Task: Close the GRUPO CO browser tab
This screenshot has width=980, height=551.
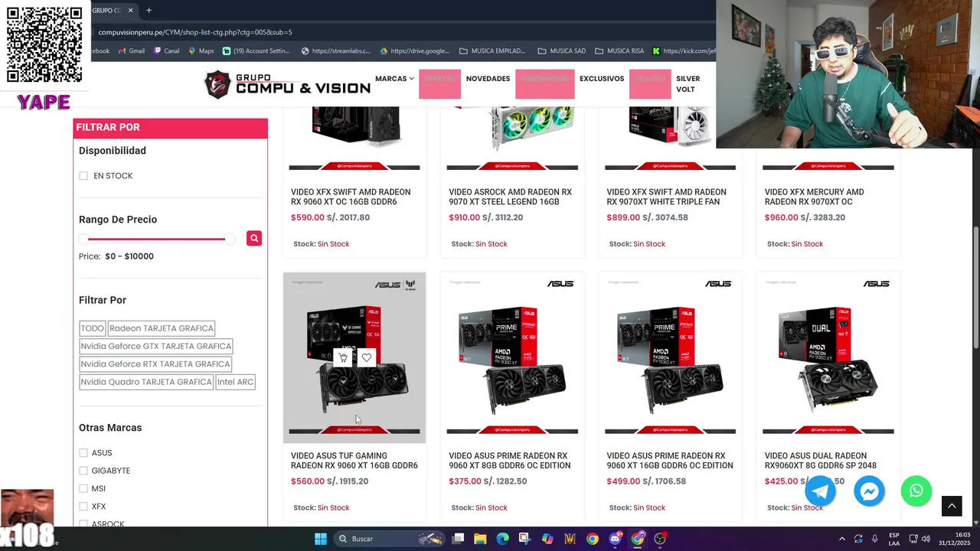Action: [130, 10]
